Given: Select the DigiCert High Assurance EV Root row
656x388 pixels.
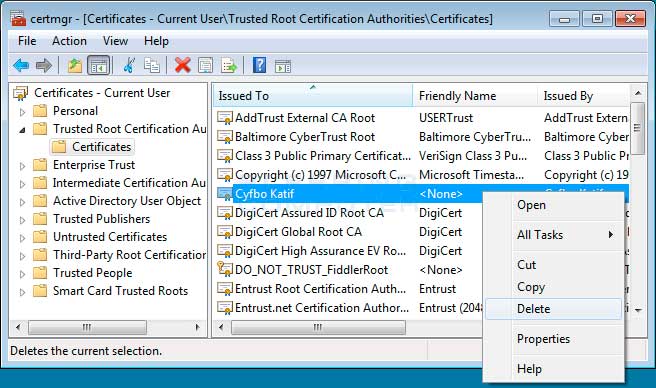Looking at the screenshot, I should click(349, 251).
